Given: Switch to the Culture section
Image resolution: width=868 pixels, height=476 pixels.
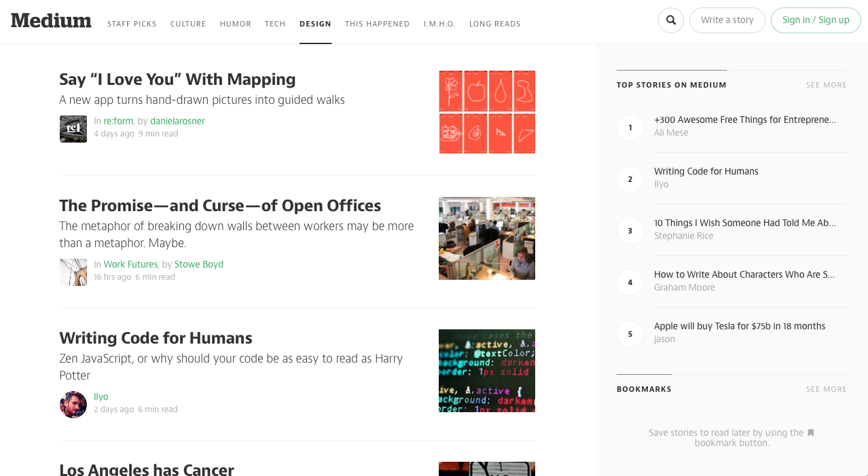Looking at the screenshot, I should click(188, 24).
